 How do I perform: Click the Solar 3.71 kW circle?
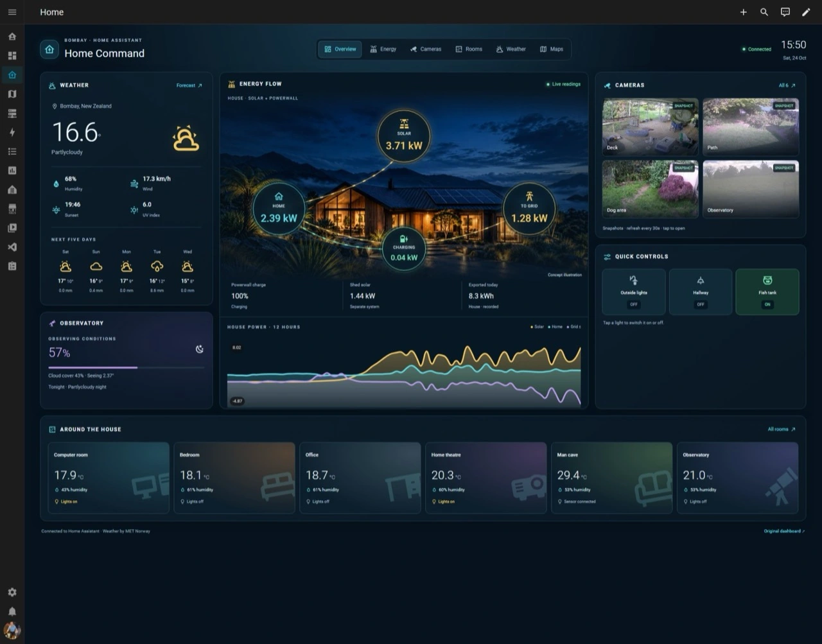pyautogui.click(x=404, y=136)
